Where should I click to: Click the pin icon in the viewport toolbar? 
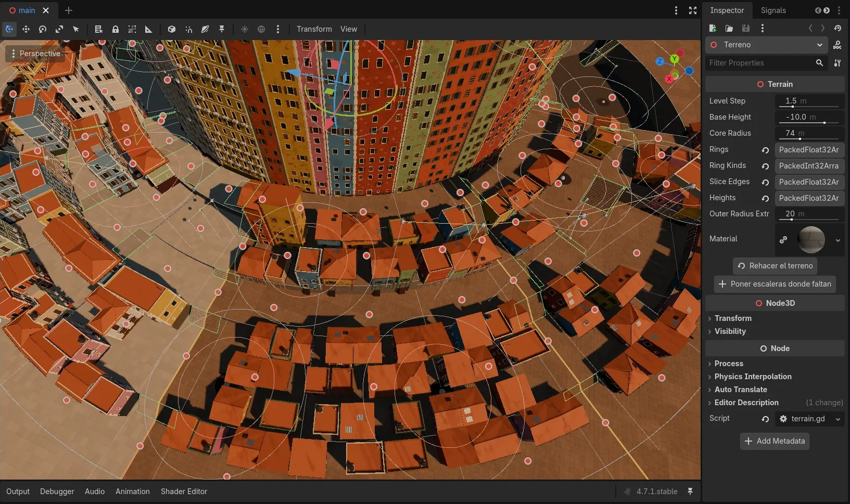point(222,29)
